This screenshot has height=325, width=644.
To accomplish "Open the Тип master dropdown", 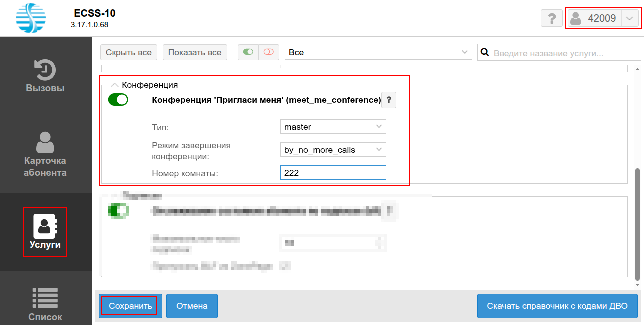I will coord(333,127).
